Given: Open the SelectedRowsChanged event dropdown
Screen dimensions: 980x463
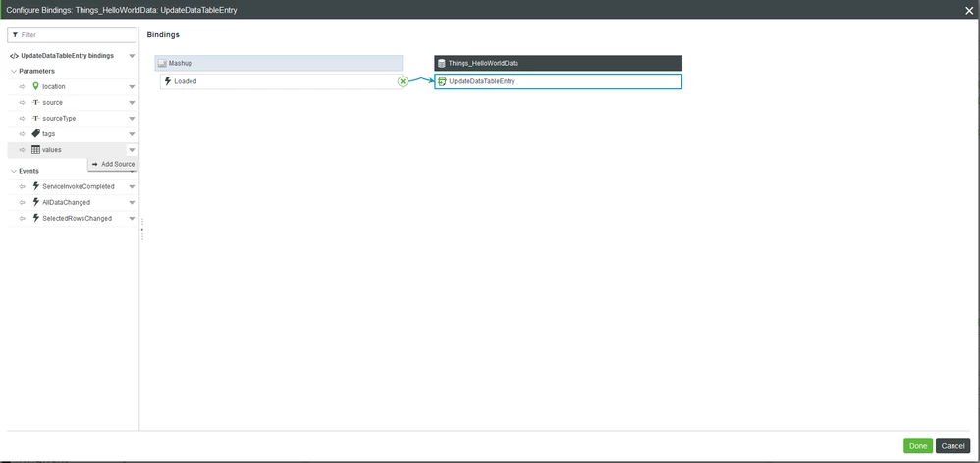Looking at the screenshot, I should [x=132, y=219].
